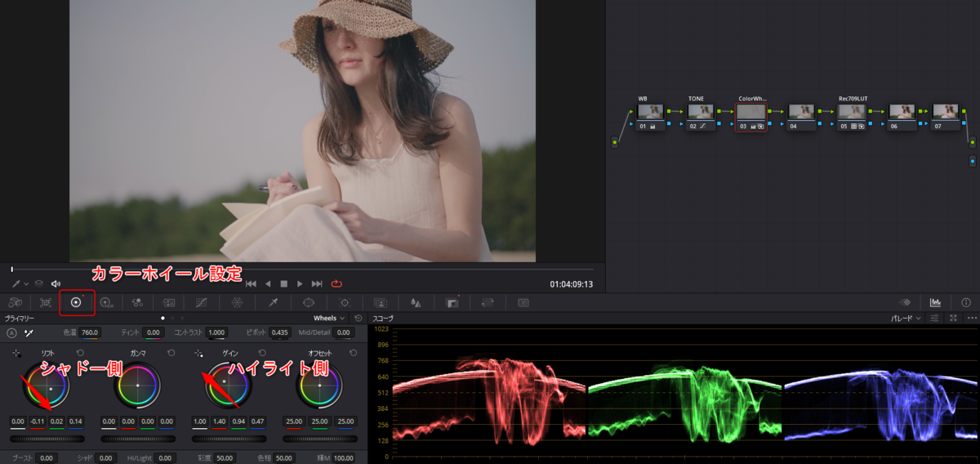Show the Scopes panel icon

tap(935, 302)
